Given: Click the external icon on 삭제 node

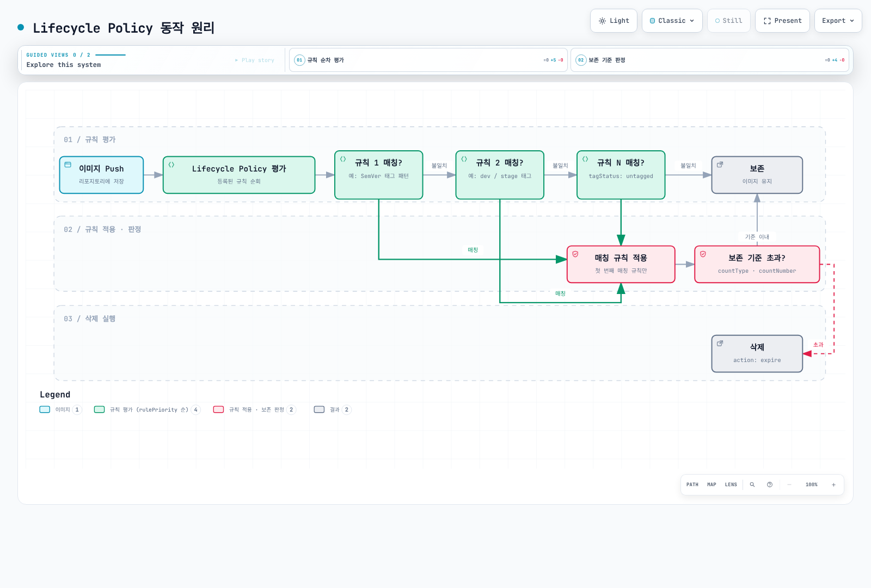Looking at the screenshot, I should [x=720, y=343].
